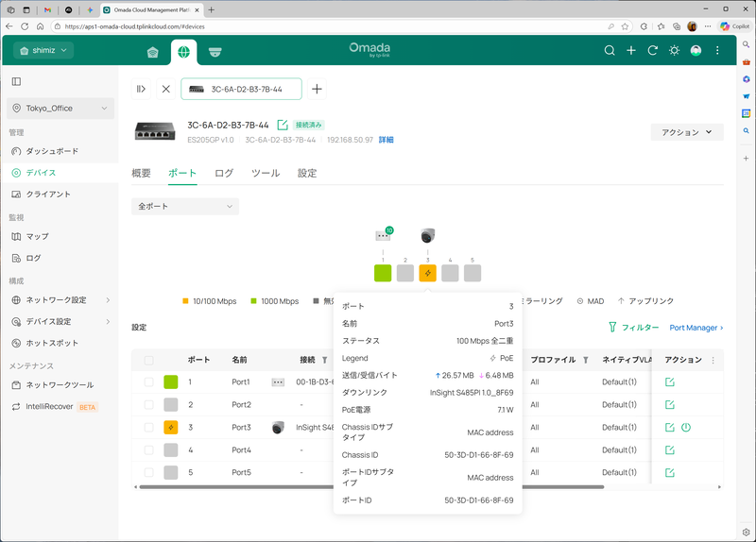This screenshot has width=756, height=542.
Task: Click port 2 gray square in diagram
Action: [x=405, y=273]
